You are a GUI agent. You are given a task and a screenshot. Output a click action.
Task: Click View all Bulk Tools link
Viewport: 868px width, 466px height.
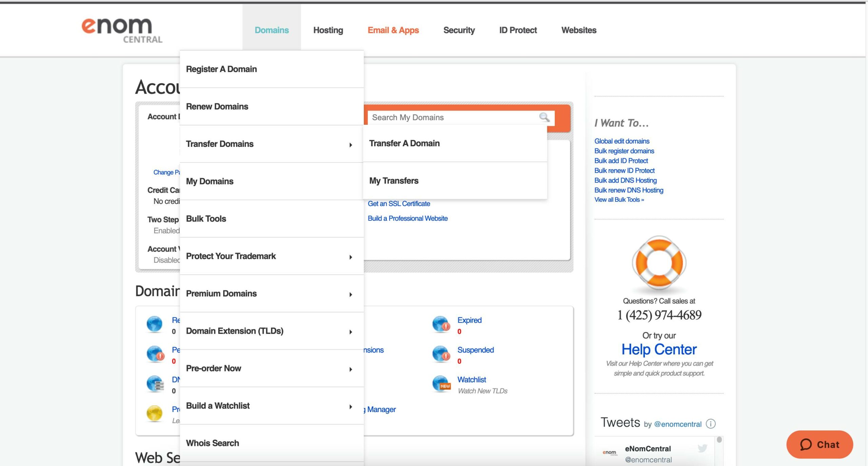pyautogui.click(x=619, y=200)
